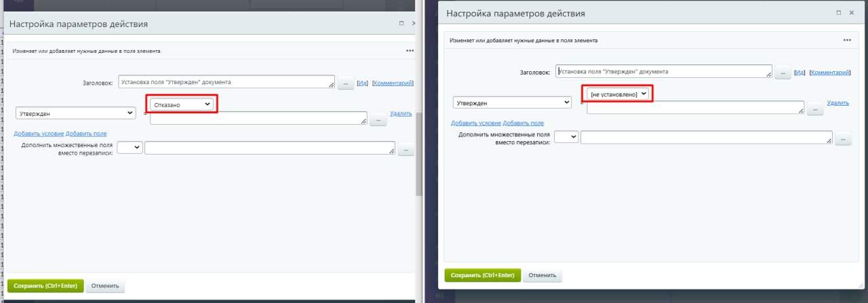
Task: Click ellipsis button beside multiple-fields input, left dialog
Action: tap(406, 150)
